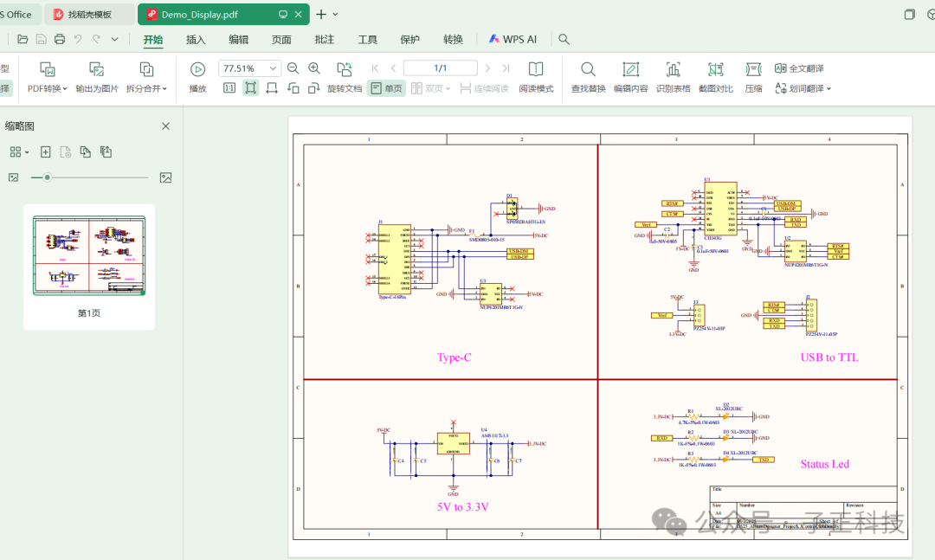Switch to 批注 (Annotate) tab
Image resolution: width=935 pixels, height=560 pixels.
pos(325,39)
